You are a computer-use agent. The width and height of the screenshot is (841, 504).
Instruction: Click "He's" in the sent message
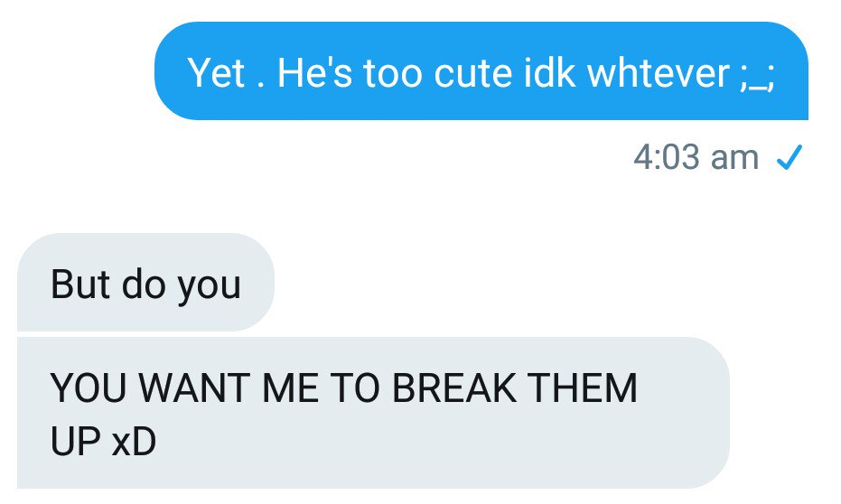pos(315,72)
